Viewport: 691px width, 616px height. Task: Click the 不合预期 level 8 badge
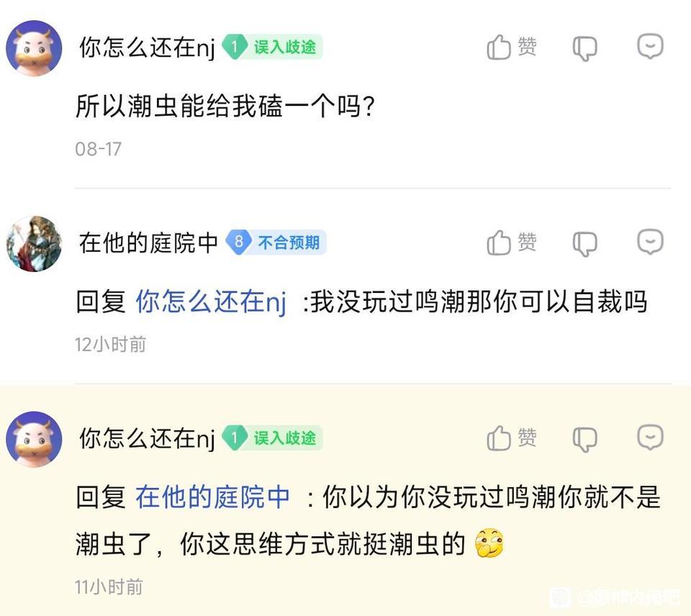276,243
